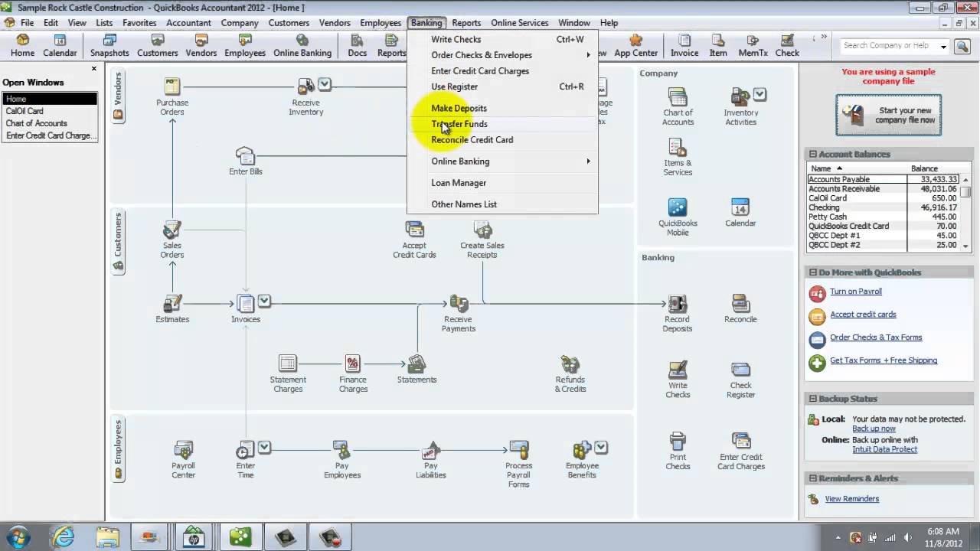Open Pay Employees icon
Screen dimensions: 980x551
pos(341,449)
